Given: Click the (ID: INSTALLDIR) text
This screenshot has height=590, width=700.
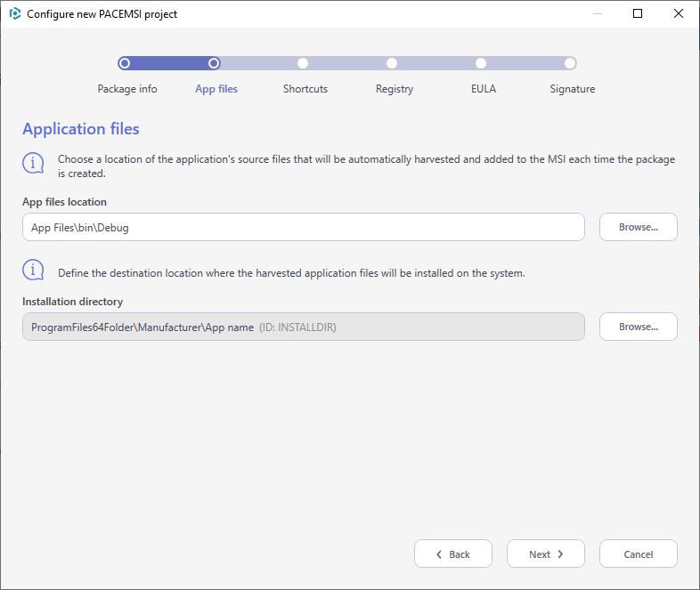Looking at the screenshot, I should click(x=297, y=327).
